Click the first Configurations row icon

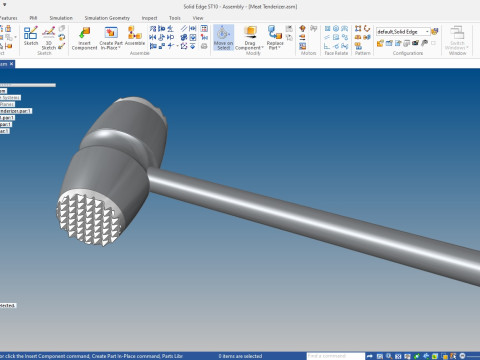pos(380,43)
